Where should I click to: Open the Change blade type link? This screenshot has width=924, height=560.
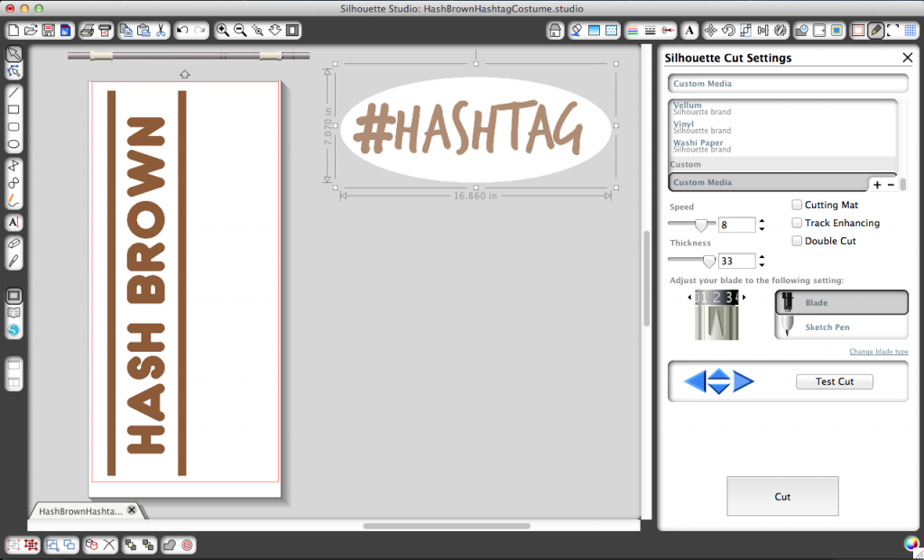879,352
